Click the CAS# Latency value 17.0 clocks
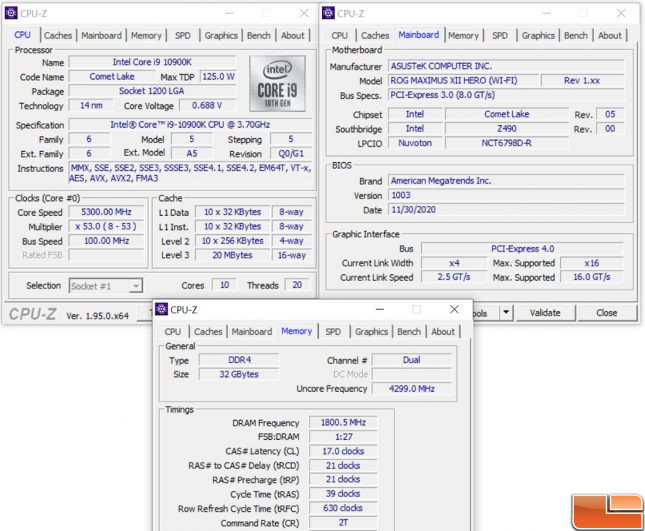645x531 pixels. point(343,451)
